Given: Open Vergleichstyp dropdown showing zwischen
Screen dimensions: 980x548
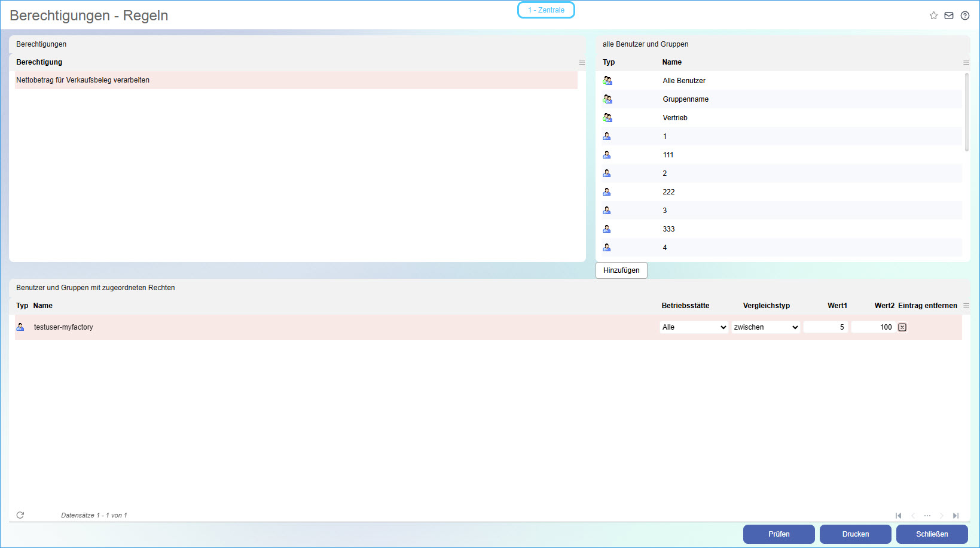Looking at the screenshot, I should [766, 327].
